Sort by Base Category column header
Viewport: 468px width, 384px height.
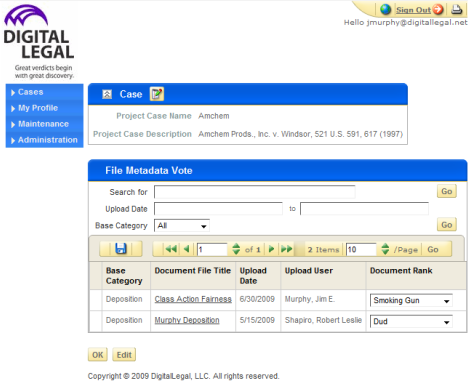[124, 276]
